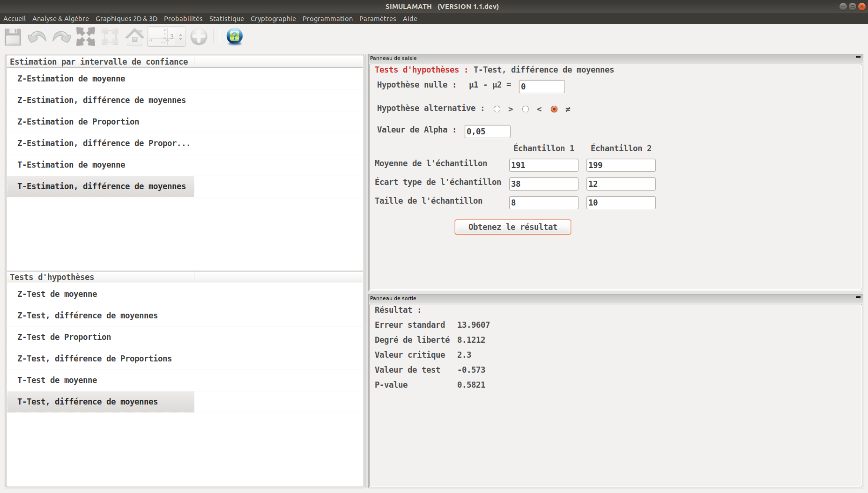Screen dimensions: 868x493
Task: Click the Valeur critique value 2.3
Action: coord(464,355)
